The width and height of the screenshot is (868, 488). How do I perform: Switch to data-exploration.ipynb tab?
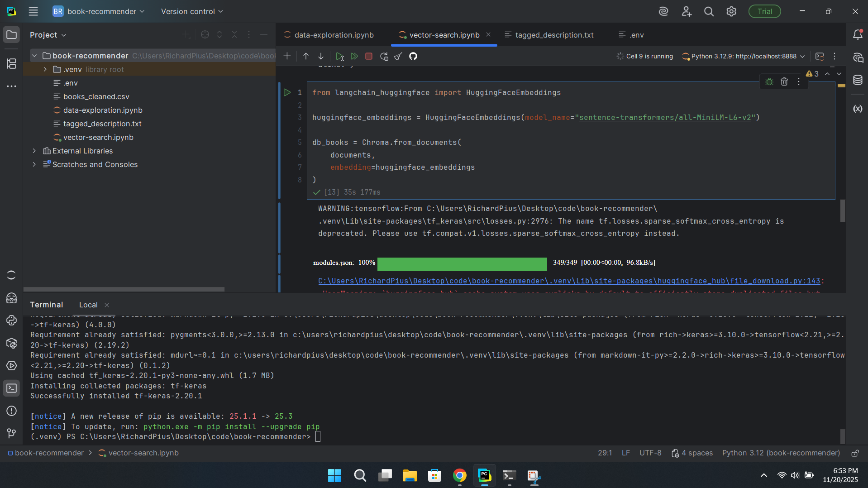(x=334, y=35)
